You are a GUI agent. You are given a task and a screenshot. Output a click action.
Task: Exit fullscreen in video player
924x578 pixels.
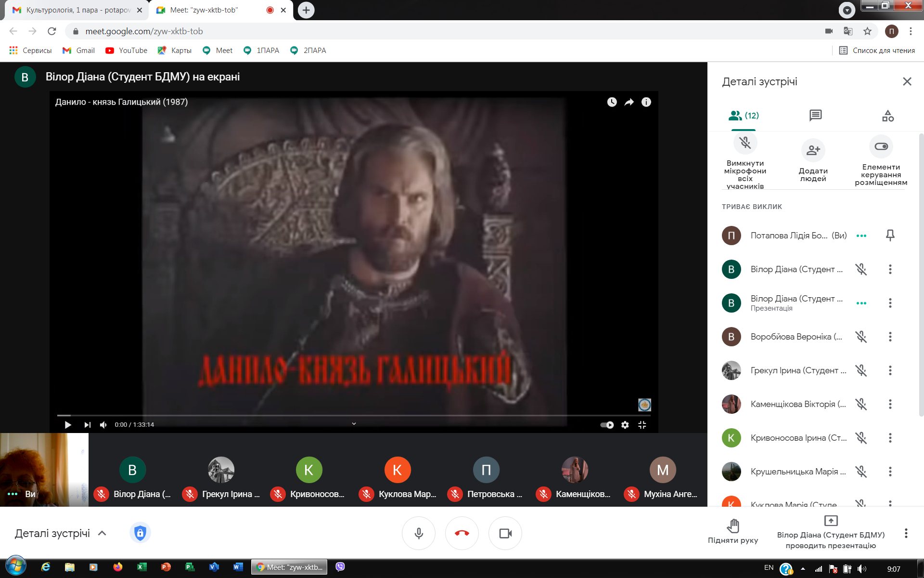642,425
